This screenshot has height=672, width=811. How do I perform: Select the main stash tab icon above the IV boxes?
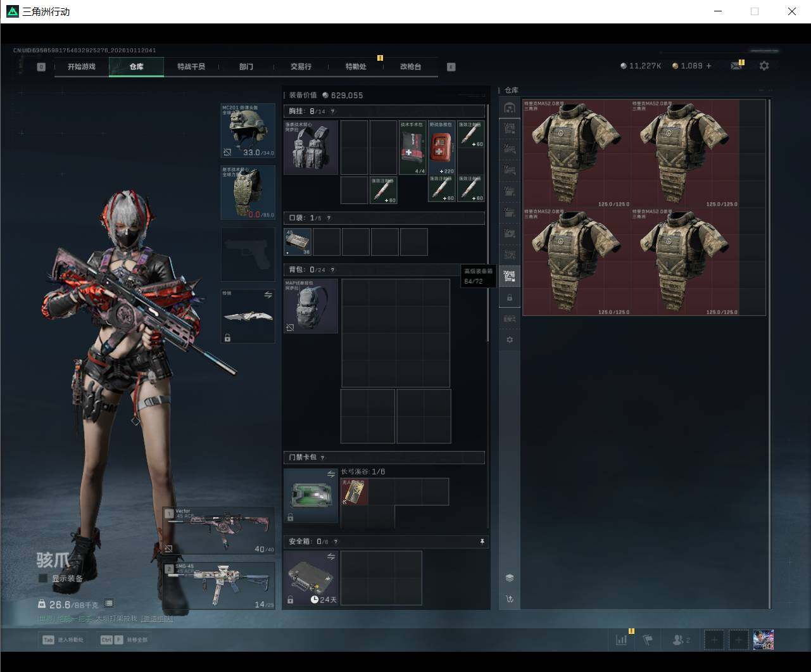[510, 107]
